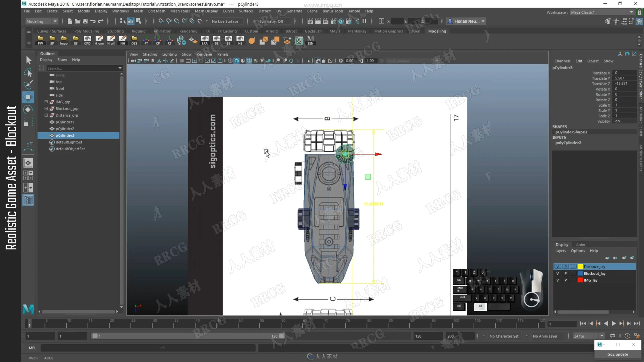Choose the Rotate tool in toolbox

tap(28, 110)
